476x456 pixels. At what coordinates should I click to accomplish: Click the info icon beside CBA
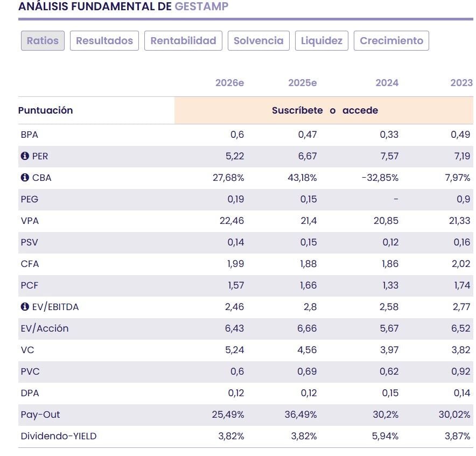[24, 178]
